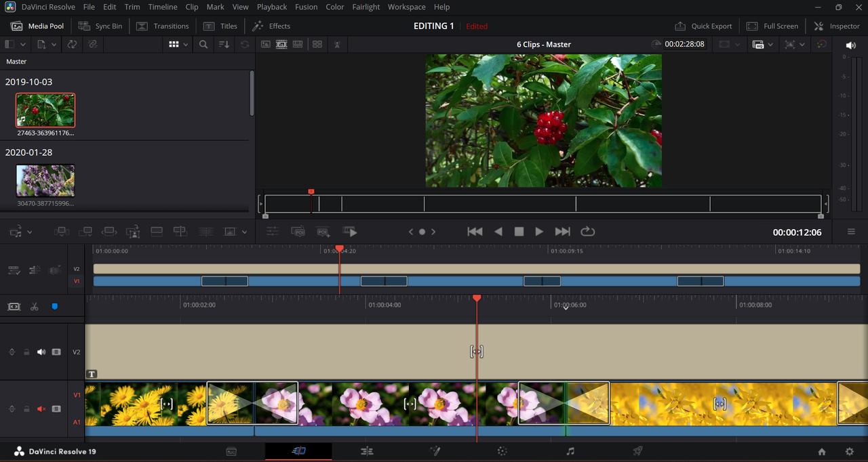
Task: Select the Split Clips scissors tool
Action: point(34,307)
